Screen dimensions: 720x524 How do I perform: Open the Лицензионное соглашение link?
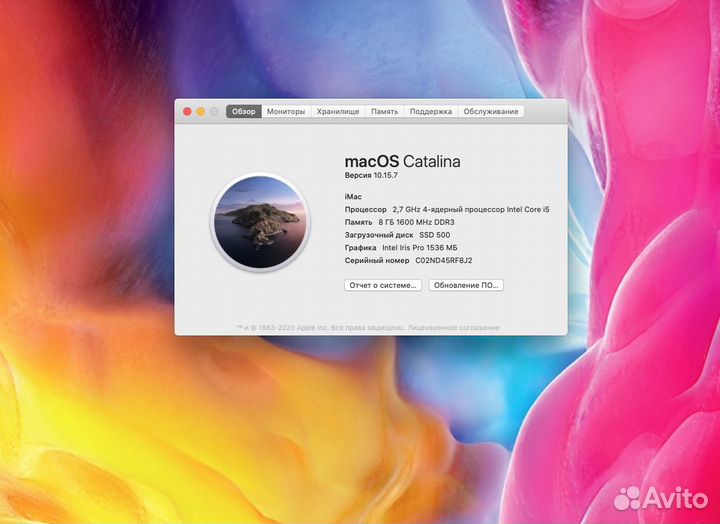click(453, 328)
